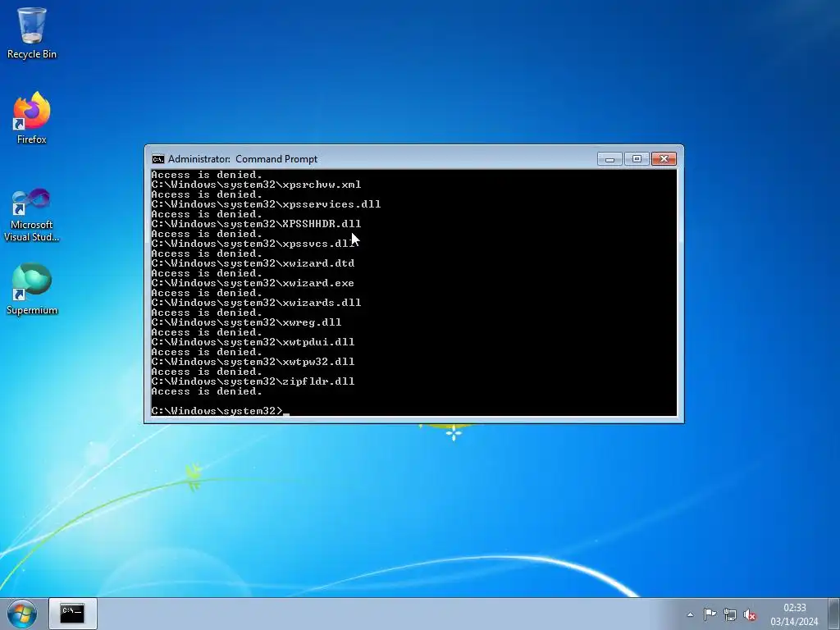
Task: Open the network tray icon
Action: pos(729,614)
